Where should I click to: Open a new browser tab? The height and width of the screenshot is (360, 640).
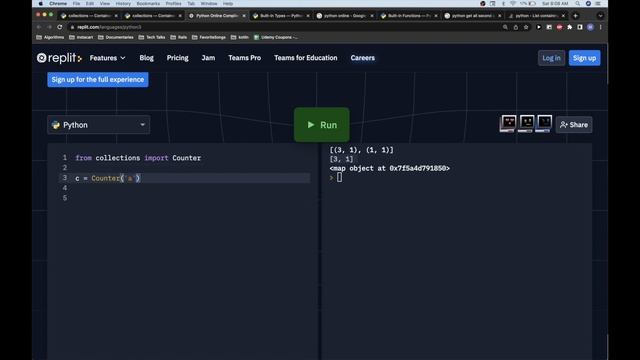click(x=576, y=16)
